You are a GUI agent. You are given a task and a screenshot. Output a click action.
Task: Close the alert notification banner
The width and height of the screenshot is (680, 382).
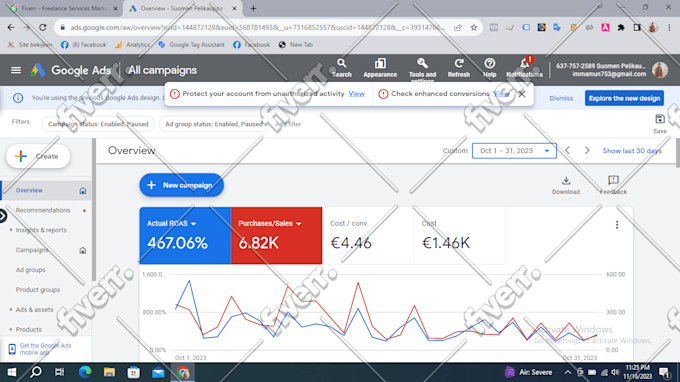[x=522, y=94]
